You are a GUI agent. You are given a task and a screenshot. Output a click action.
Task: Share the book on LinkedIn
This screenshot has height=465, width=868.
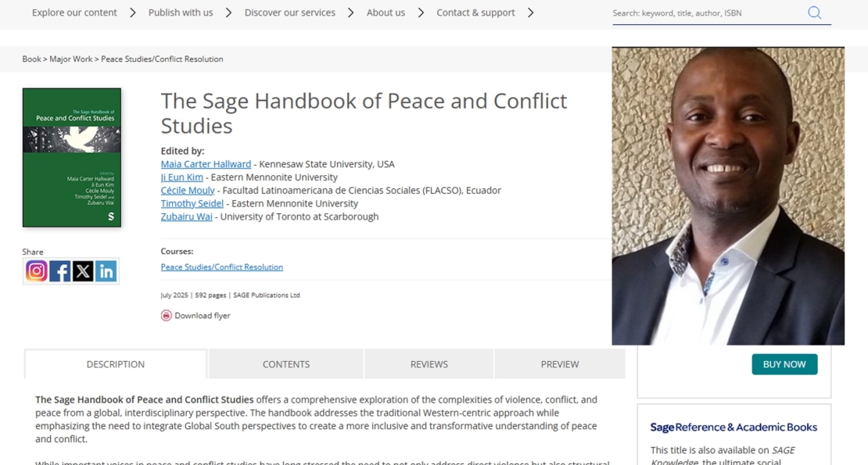pos(106,271)
